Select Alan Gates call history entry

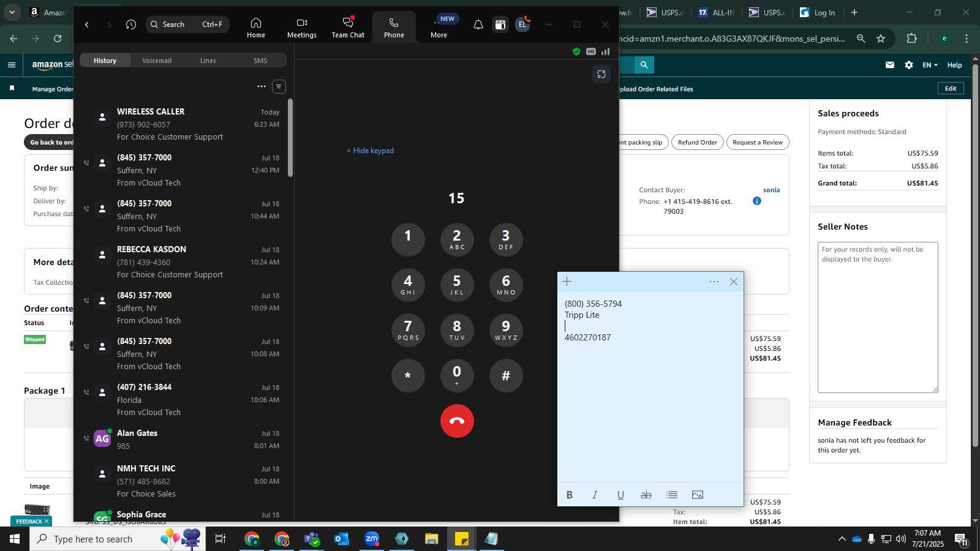coord(184,439)
